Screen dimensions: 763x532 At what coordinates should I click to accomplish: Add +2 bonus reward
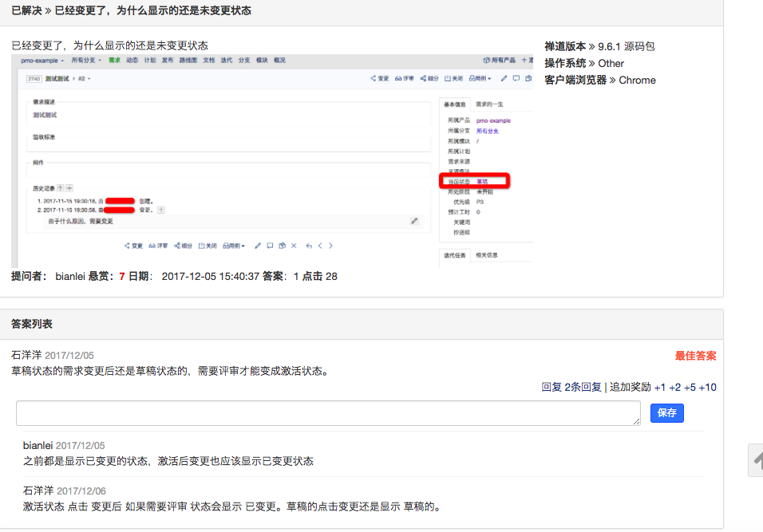675,388
